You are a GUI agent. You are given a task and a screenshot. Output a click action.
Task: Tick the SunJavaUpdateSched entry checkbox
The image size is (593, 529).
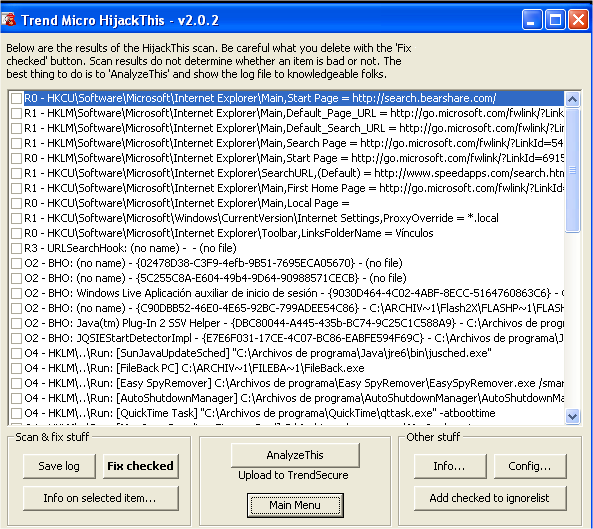pyautogui.click(x=16, y=353)
